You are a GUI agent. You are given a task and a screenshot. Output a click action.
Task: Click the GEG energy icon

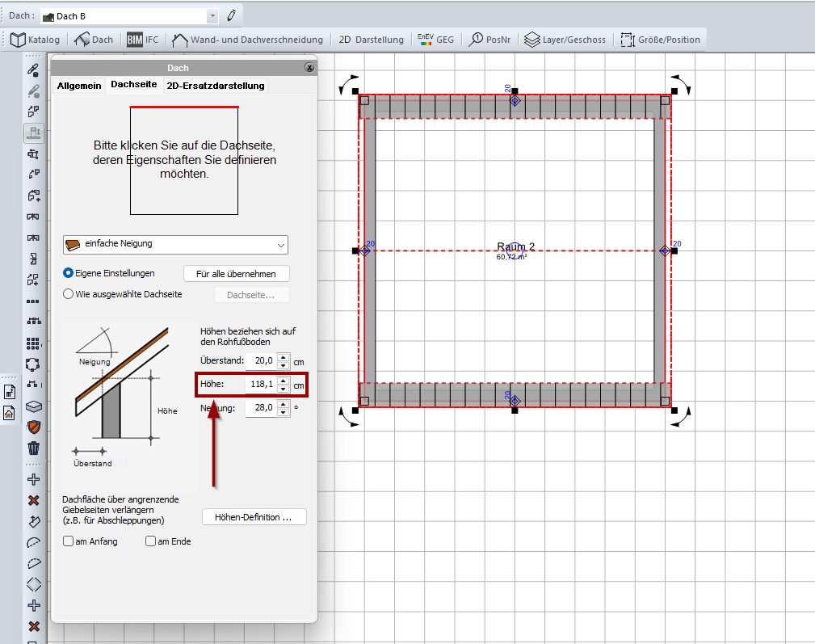click(x=435, y=39)
